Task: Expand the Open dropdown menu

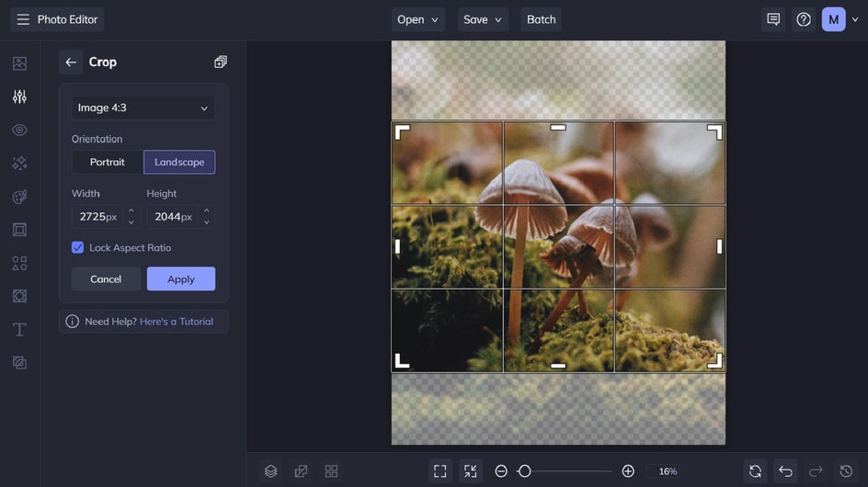Action: pos(417,19)
